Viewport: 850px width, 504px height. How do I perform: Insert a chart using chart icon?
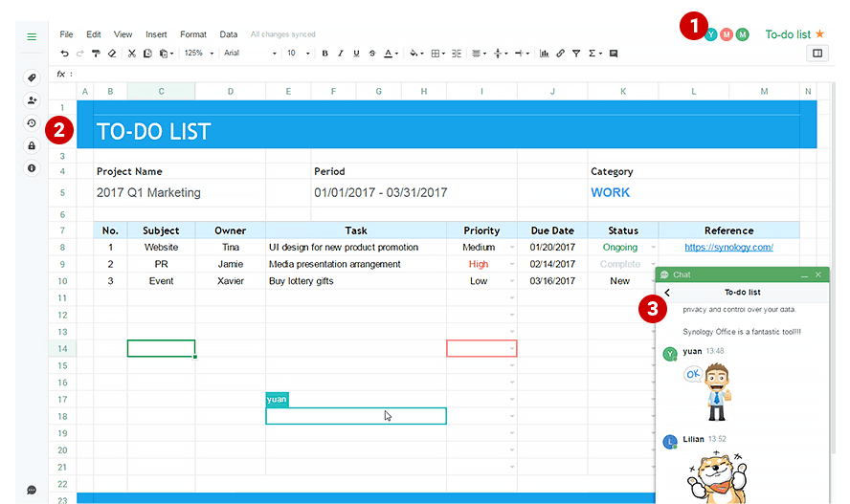click(x=544, y=53)
